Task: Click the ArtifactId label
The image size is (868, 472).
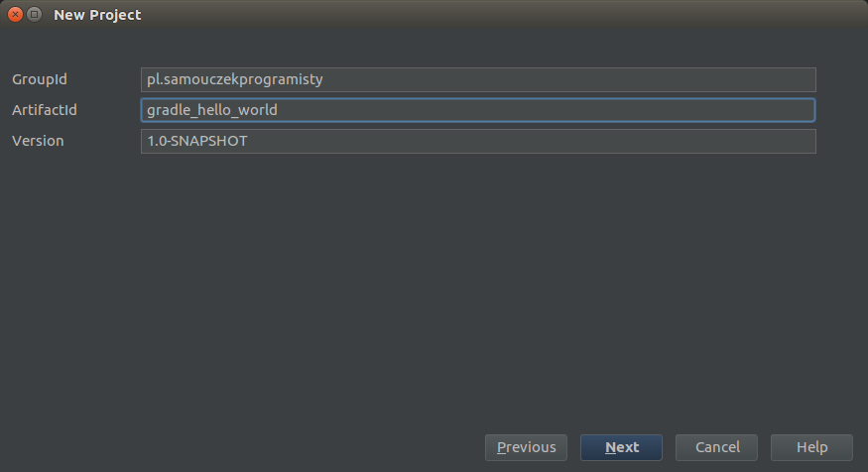Action: pos(45,110)
